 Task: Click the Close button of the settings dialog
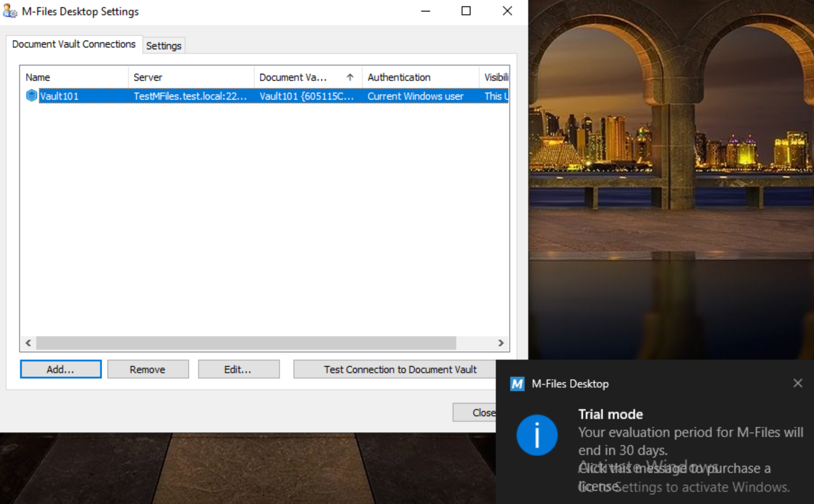tap(475, 413)
